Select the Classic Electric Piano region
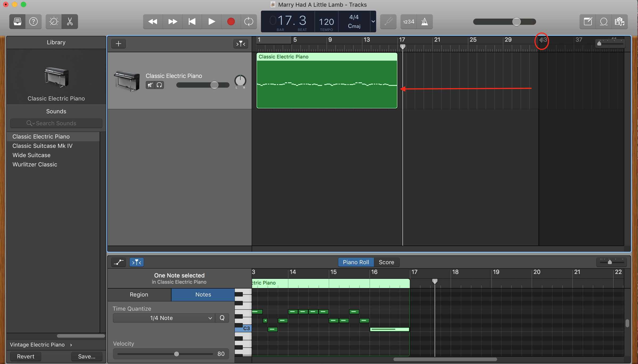This screenshot has width=638, height=364. (x=327, y=80)
